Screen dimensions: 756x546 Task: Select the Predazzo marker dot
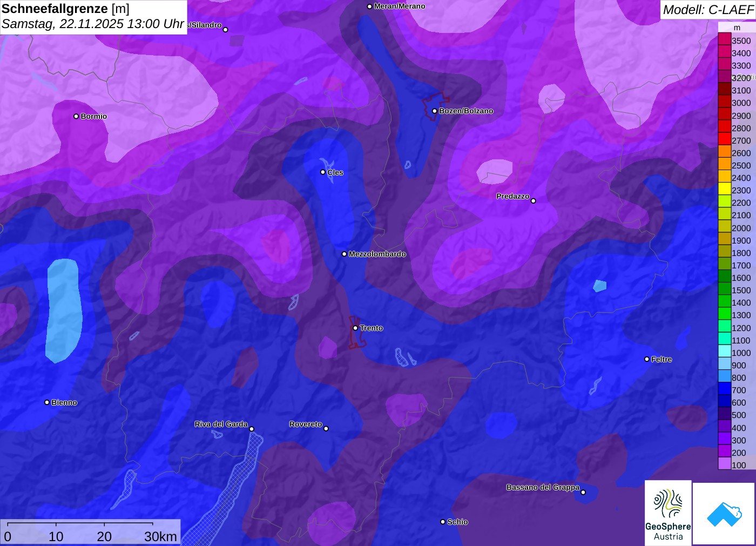(534, 201)
